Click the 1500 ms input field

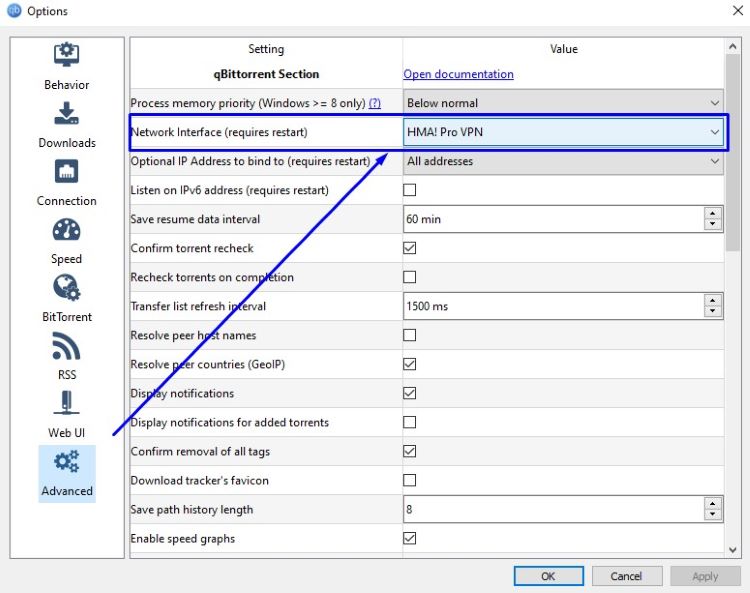click(x=553, y=306)
